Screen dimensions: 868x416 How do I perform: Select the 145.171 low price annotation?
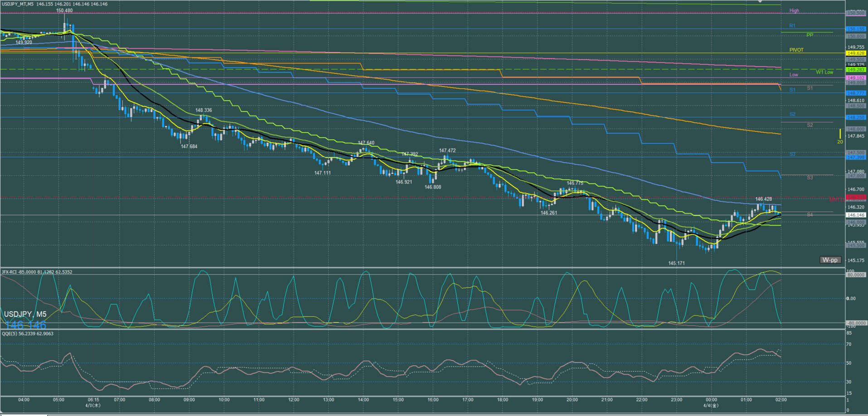(677, 263)
